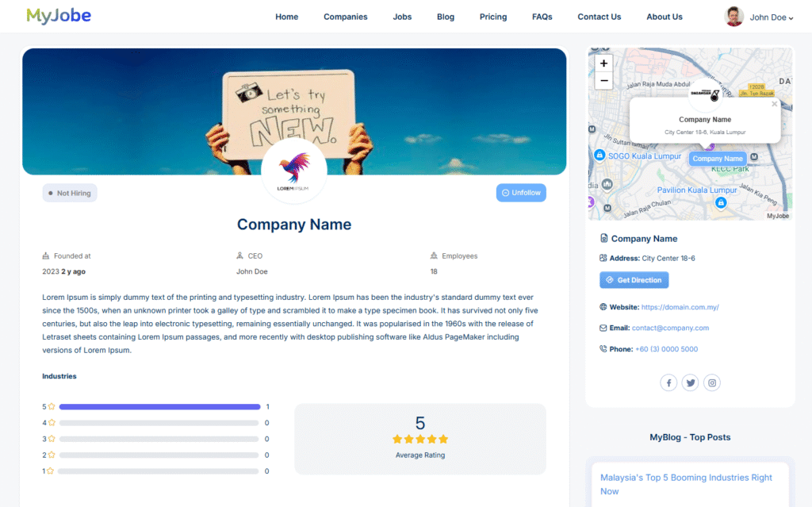812x507 pixels.
Task: Click the 4-star rating bar
Action: pos(159,423)
